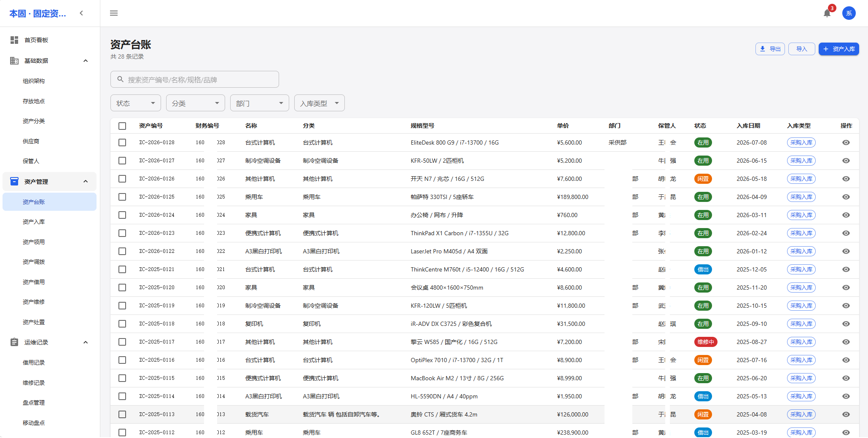This screenshot has height=438, width=868.
Task: Click the dashboard icon beside 首页看板
Action: 14,40
